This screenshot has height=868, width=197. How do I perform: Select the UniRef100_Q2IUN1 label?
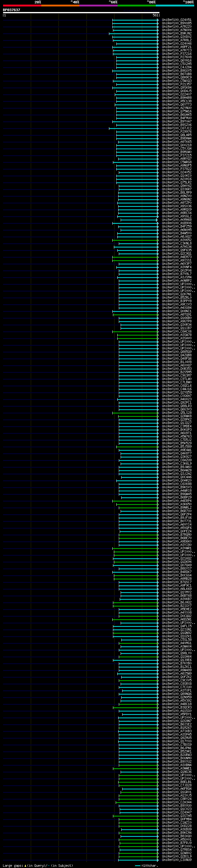[x=177, y=629]
